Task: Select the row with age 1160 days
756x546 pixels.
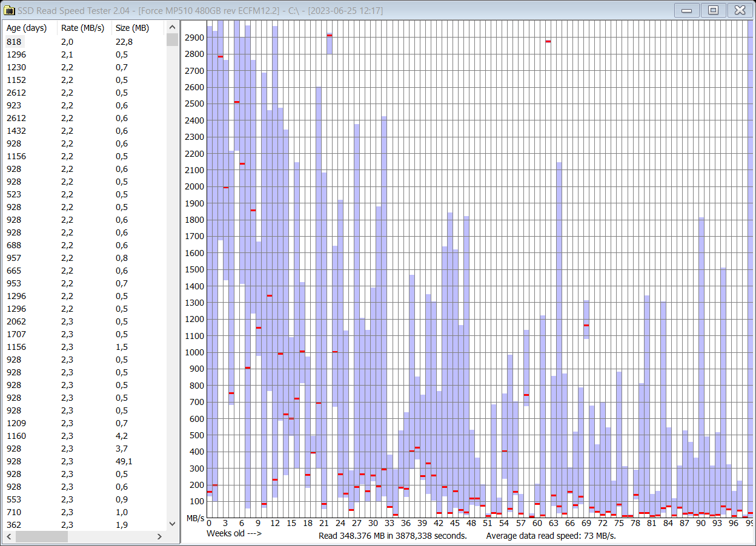Action: tap(85, 436)
